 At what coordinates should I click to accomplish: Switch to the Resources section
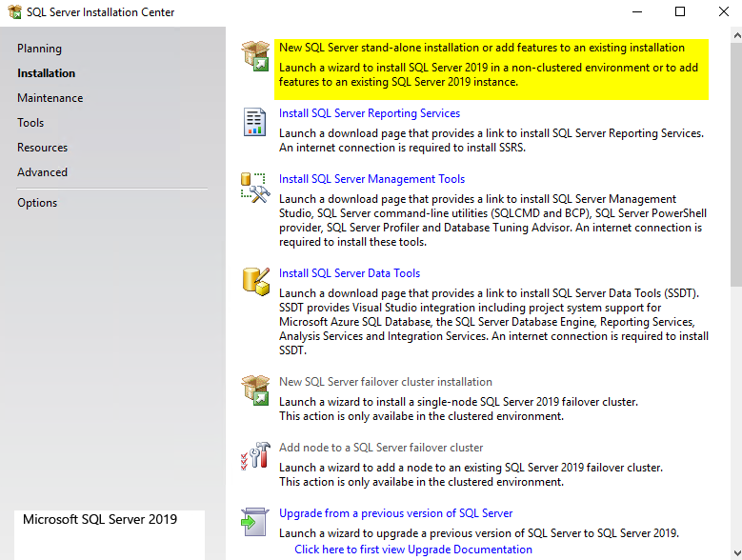click(x=42, y=148)
